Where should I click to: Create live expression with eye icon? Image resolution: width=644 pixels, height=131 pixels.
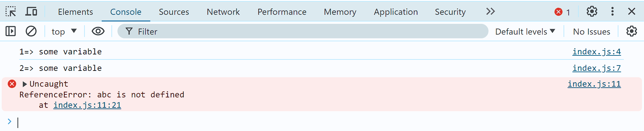[x=98, y=31]
